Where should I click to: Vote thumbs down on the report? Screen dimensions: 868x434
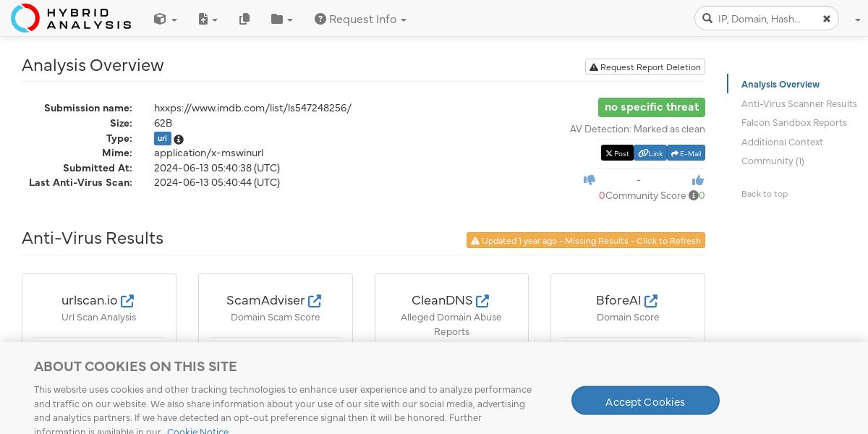[590, 180]
